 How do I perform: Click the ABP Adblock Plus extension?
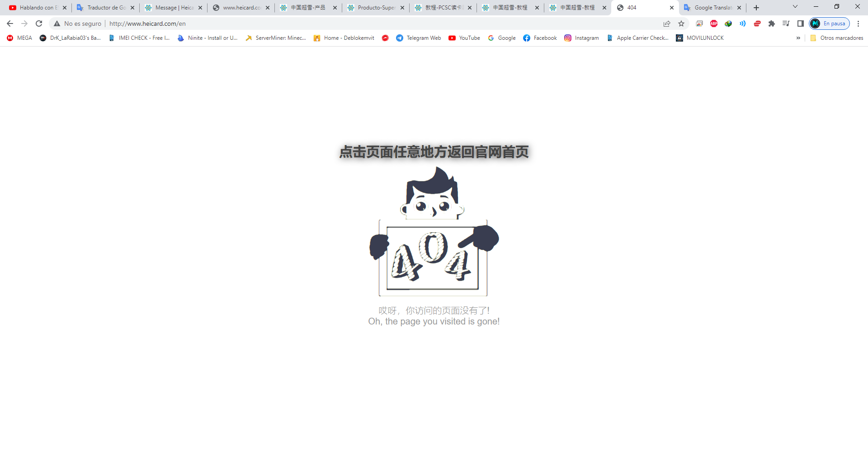pyautogui.click(x=714, y=23)
